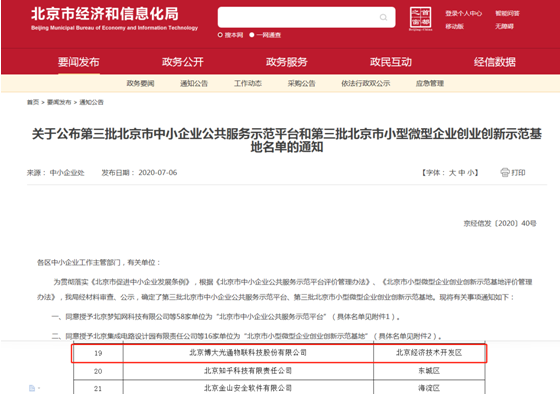The image size is (560, 398).
Task: Open the 要闻发布 main menu
Action: pos(79,62)
